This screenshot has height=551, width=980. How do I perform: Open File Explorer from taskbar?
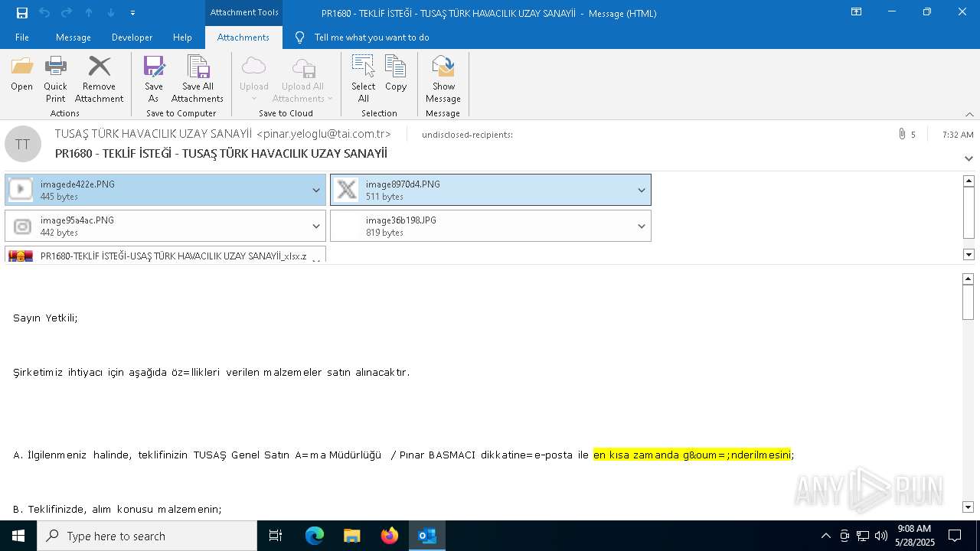click(x=351, y=536)
